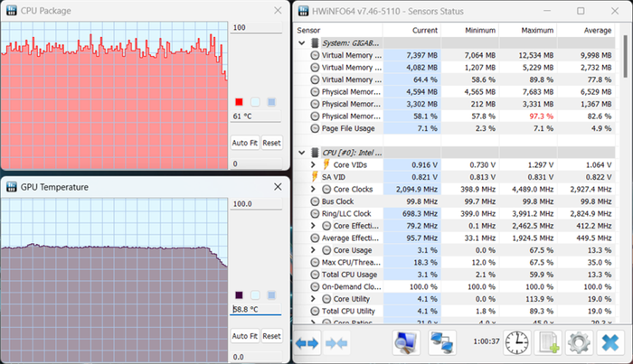Collapse the CPU [#0] Intel sensor group
633x364 pixels.
click(x=303, y=153)
